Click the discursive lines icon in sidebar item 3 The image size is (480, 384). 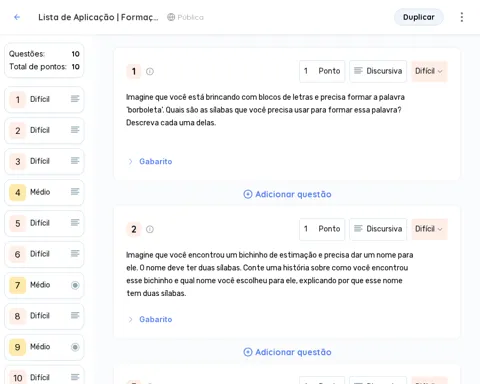point(75,161)
